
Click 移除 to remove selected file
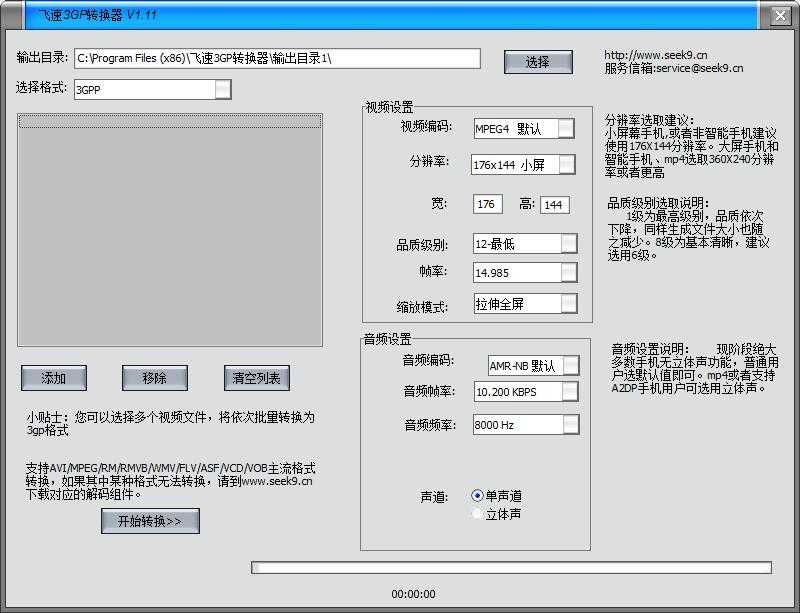click(x=152, y=378)
